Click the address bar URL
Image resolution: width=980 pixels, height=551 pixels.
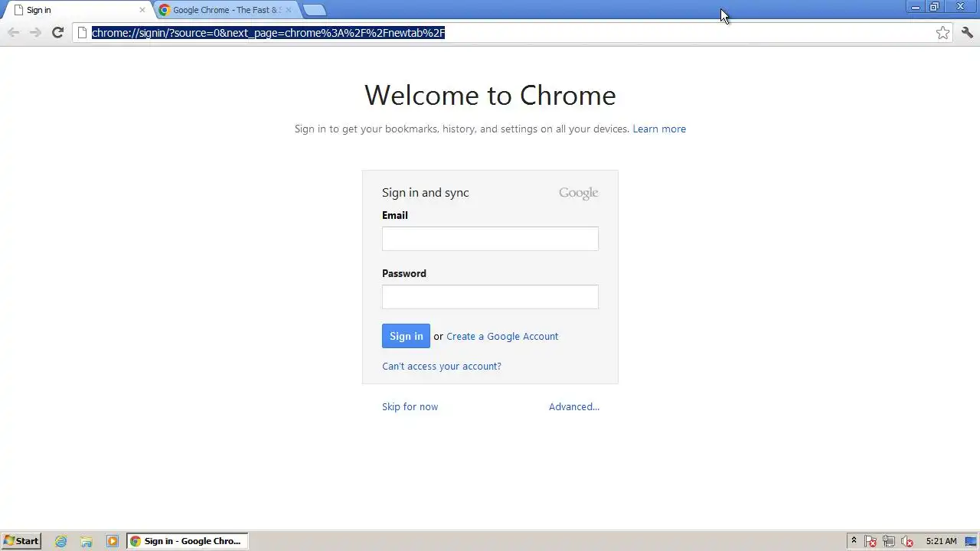[x=268, y=32]
